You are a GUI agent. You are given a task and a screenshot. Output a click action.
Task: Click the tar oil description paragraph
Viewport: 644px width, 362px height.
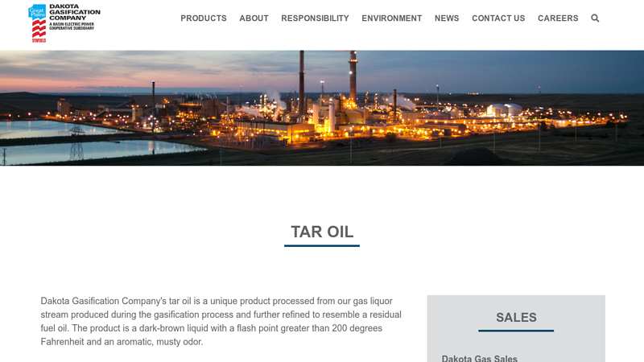tap(221, 321)
